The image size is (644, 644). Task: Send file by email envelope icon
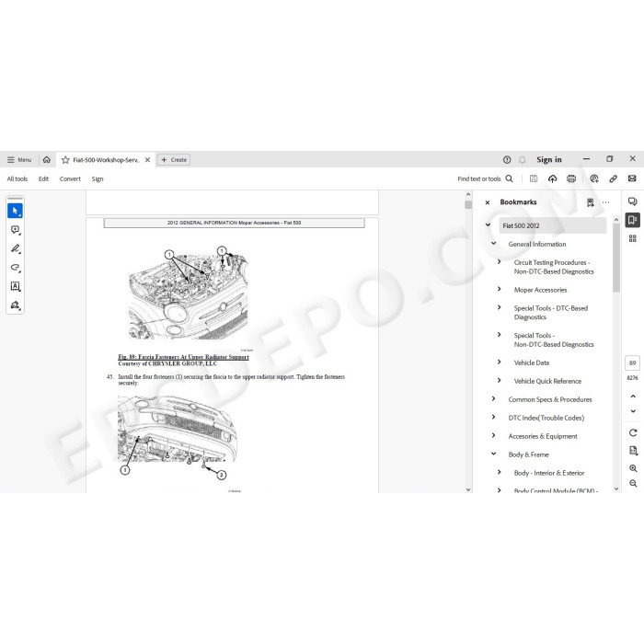pos(632,178)
